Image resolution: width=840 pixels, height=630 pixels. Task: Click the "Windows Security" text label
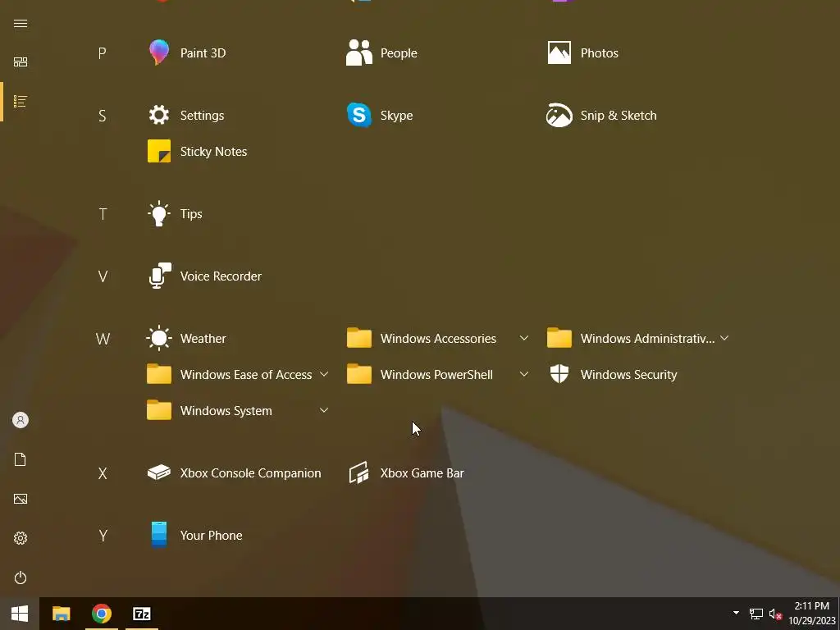[628, 374]
